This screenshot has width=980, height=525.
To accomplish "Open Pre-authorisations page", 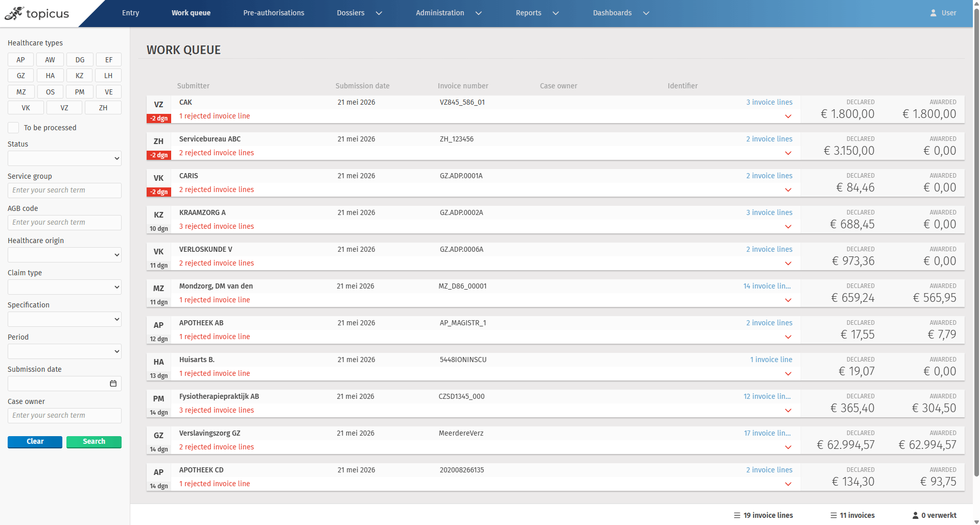I will [273, 13].
